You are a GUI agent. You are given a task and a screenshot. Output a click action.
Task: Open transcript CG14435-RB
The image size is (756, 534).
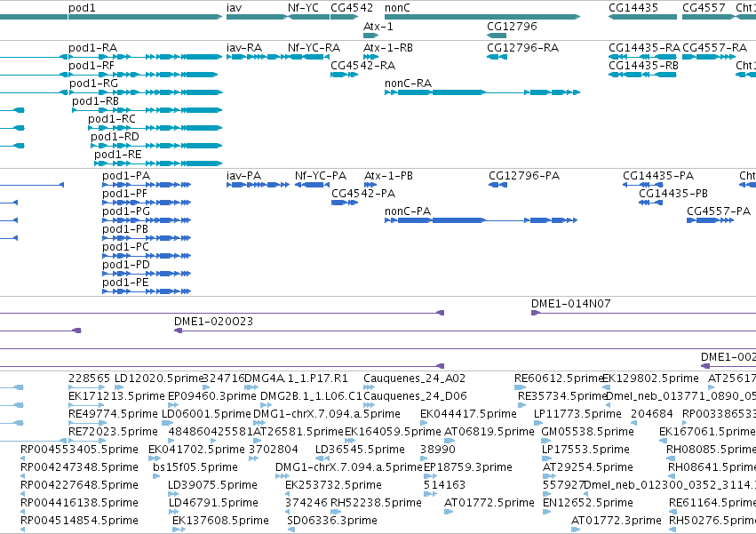pyautogui.click(x=643, y=66)
